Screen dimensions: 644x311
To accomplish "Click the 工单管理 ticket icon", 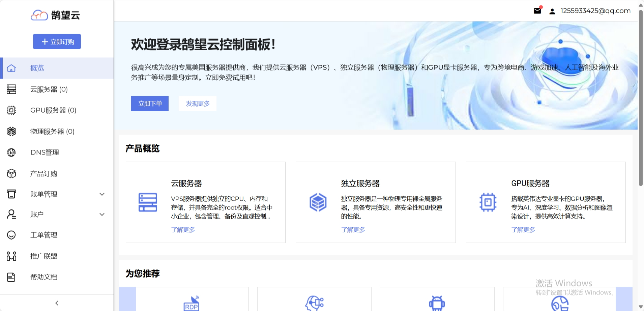I will tap(11, 235).
